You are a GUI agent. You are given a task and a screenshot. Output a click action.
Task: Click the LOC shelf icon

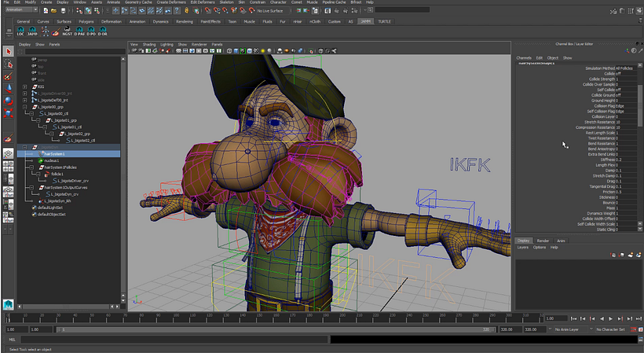[20, 32]
